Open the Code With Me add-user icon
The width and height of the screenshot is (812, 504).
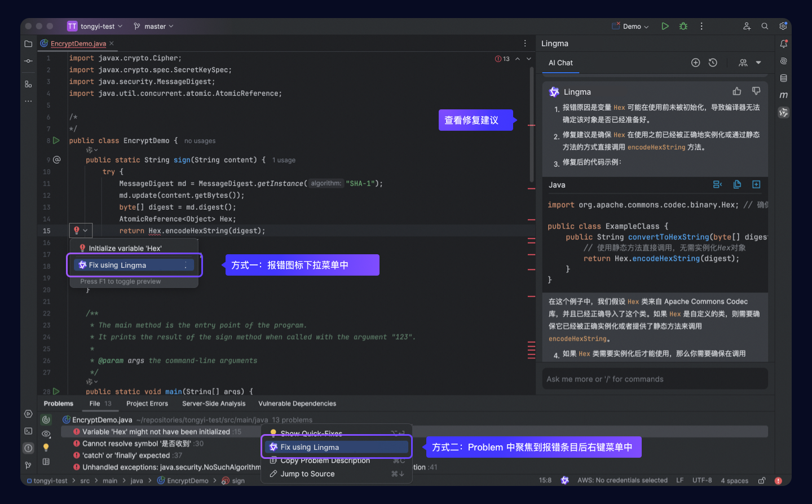point(747,26)
